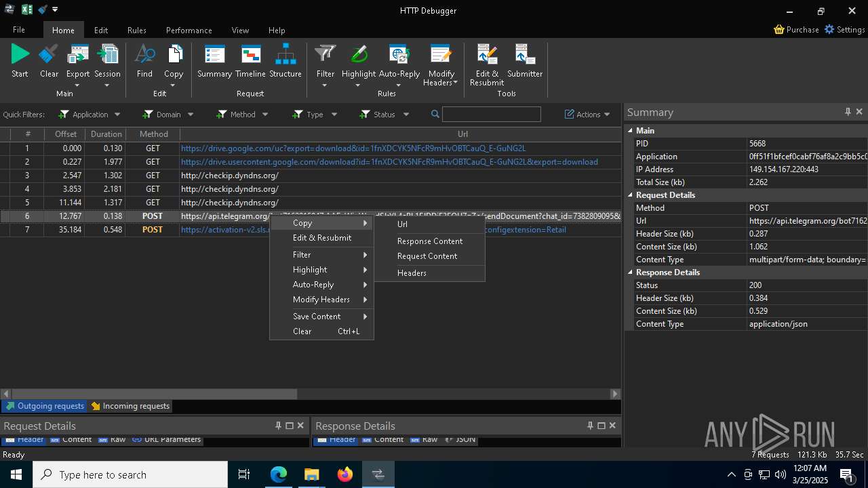Click in the quick filter search field
868x488 pixels.
(492, 115)
